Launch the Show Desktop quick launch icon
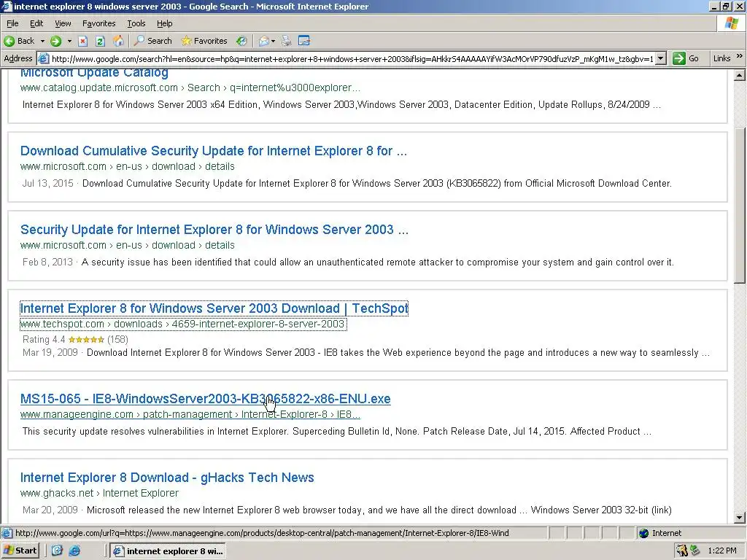Image resolution: width=747 pixels, height=560 pixels. tap(57, 551)
